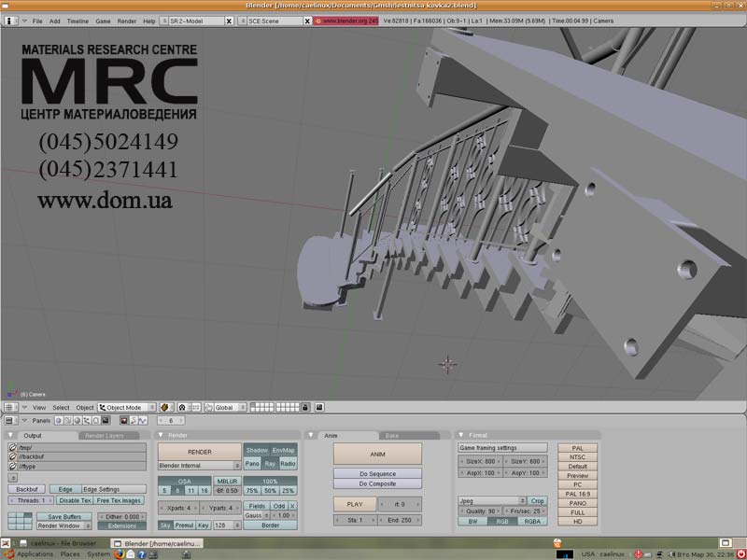
Task: Toggle the Ray tracing option
Action: 270,463
